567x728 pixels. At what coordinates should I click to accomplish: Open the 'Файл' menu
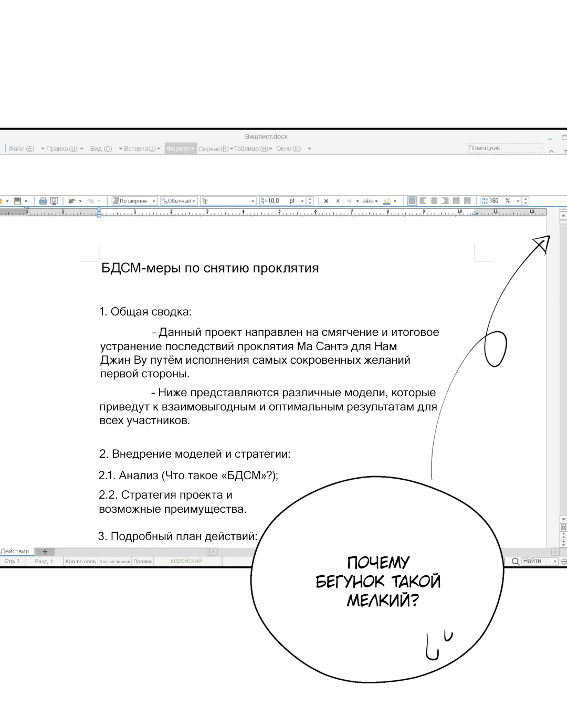pyautogui.click(x=21, y=149)
